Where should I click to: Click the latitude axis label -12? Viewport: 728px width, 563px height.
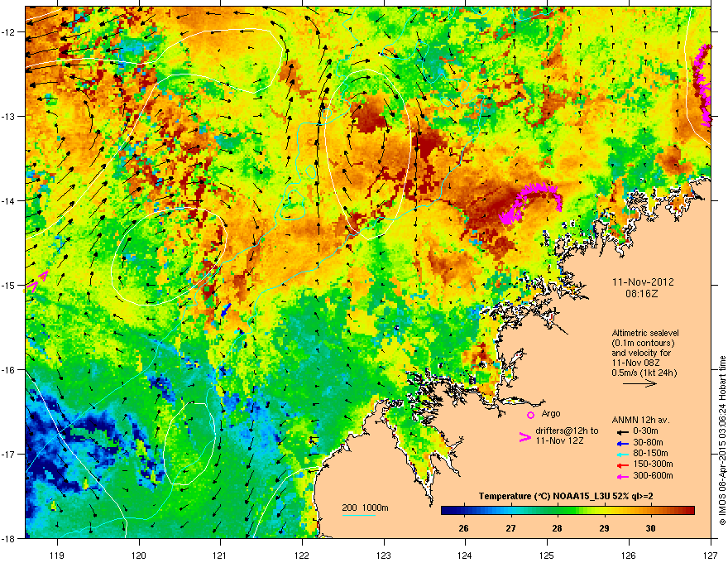click(9, 31)
